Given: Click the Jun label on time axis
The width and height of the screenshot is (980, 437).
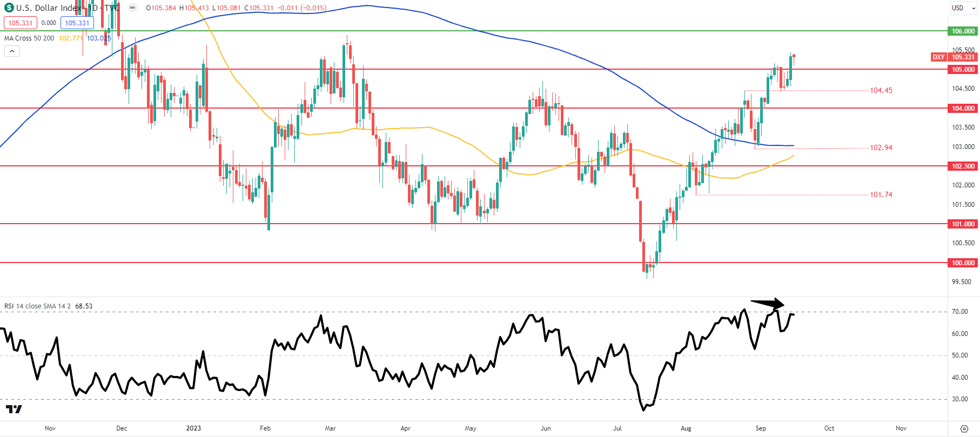Looking at the screenshot, I should [546, 428].
